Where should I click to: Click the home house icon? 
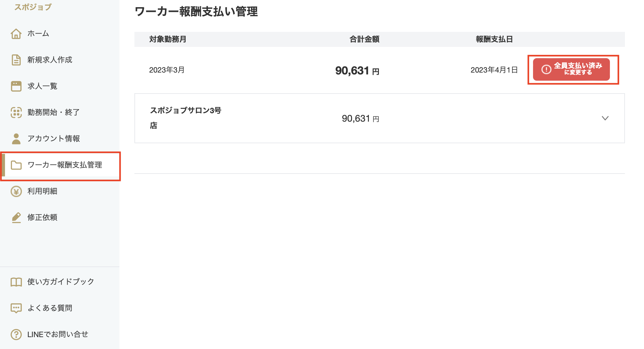16,34
